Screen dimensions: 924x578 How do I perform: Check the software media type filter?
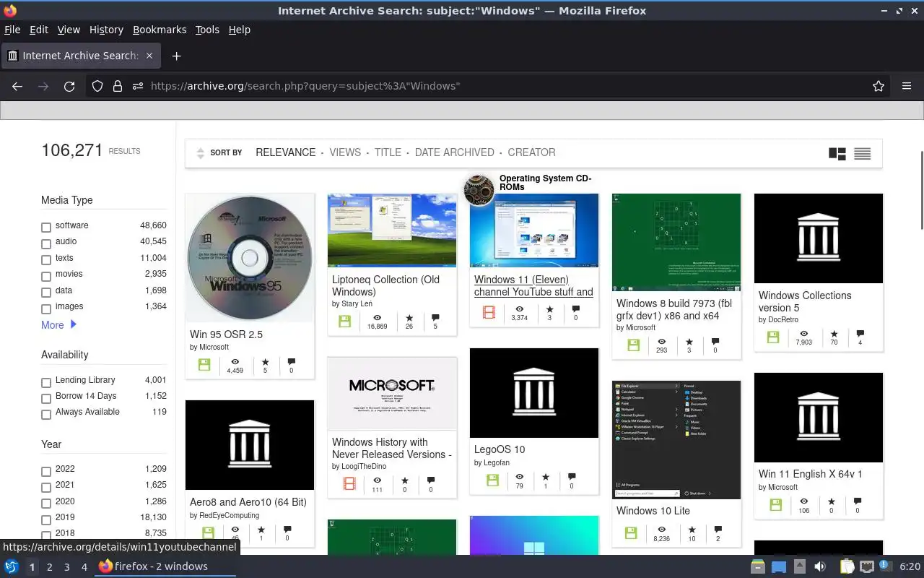pyautogui.click(x=46, y=228)
